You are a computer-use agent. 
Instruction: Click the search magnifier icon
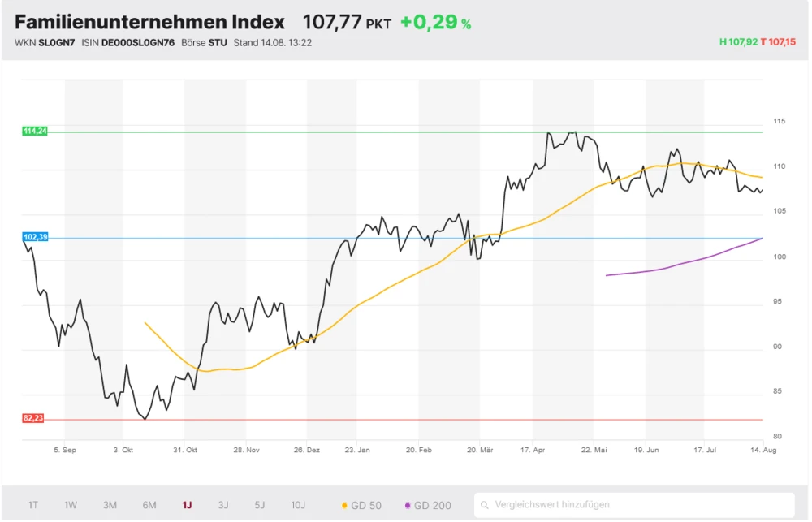[485, 505]
